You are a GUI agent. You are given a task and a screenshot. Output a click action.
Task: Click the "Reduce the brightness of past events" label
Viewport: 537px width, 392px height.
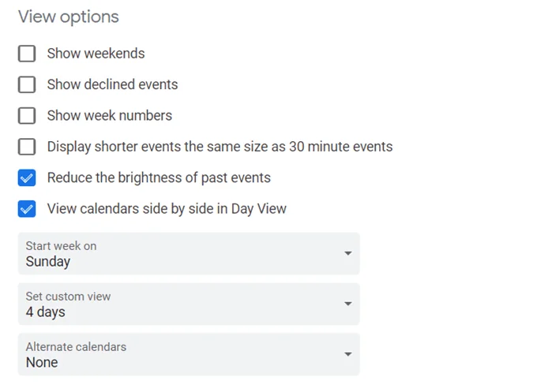point(159,178)
